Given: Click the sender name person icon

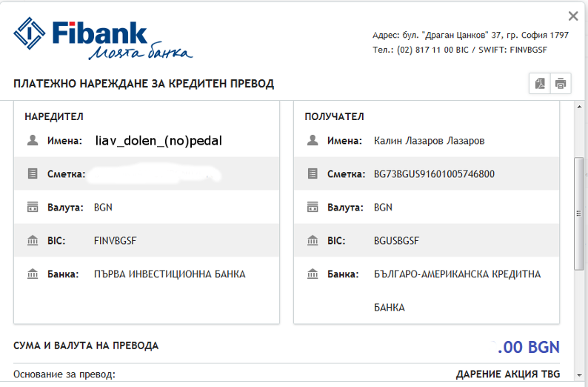Looking at the screenshot, I should click(x=32, y=140).
